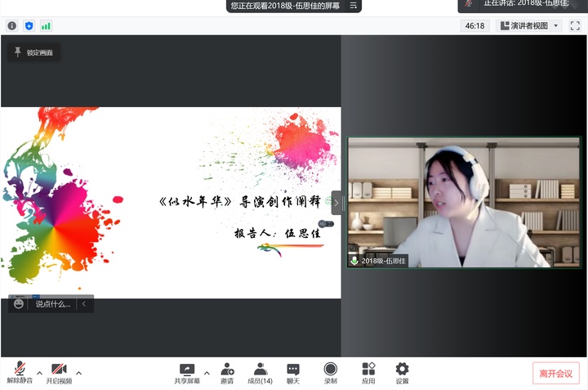Image resolution: width=588 pixels, height=390 pixels.
Task: Open the meeting info icon
Action: point(12,25)
